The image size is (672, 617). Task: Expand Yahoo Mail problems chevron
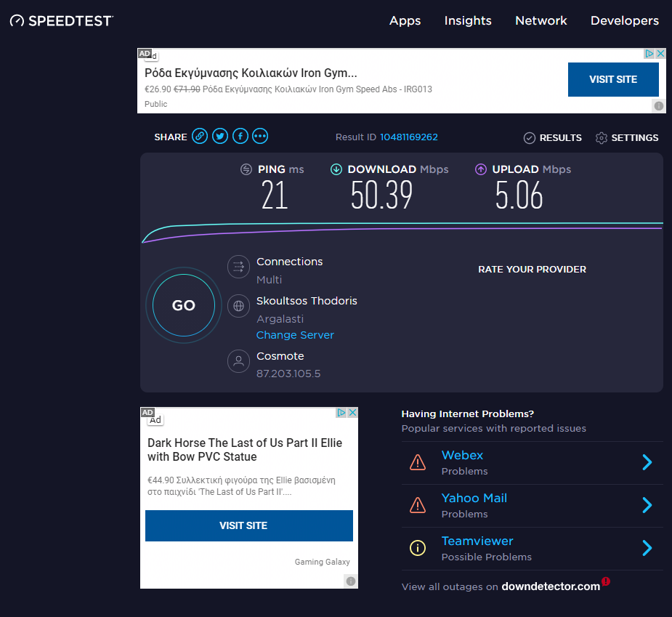[647, 505]
